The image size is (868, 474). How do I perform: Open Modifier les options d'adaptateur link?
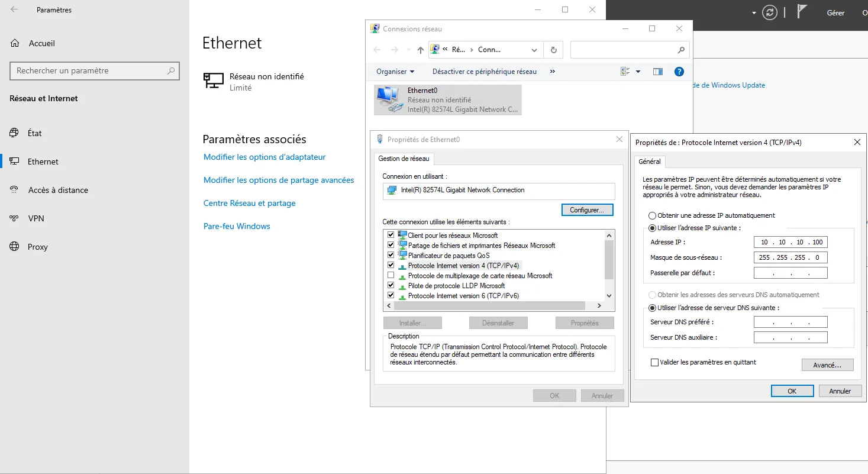point(264,157)
